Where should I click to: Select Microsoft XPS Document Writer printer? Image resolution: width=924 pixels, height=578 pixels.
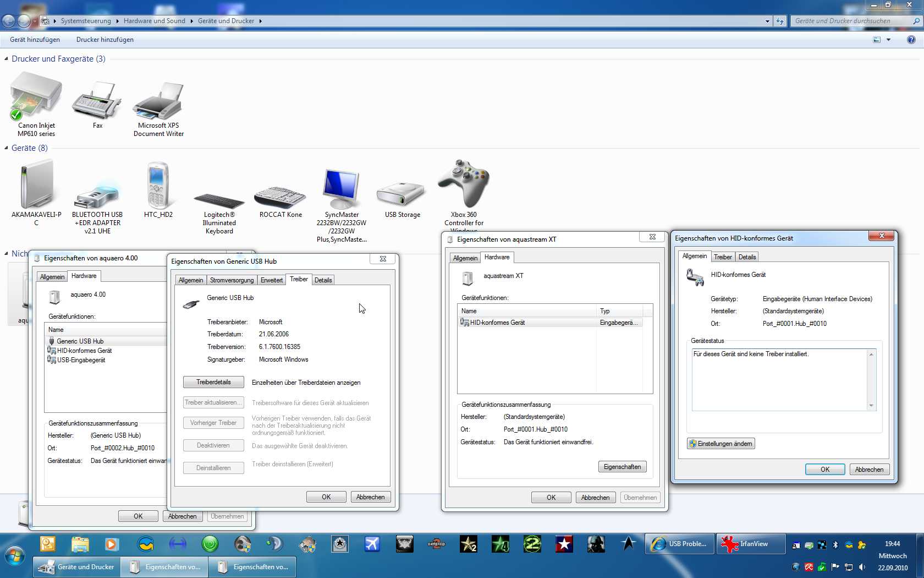[158, 108]
